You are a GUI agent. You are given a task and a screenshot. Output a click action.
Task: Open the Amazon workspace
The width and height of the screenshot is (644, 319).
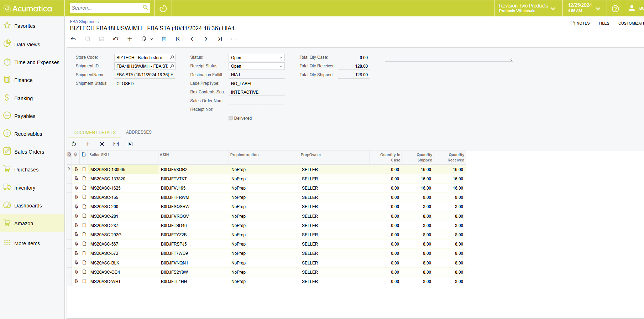(x=32, y=223)
